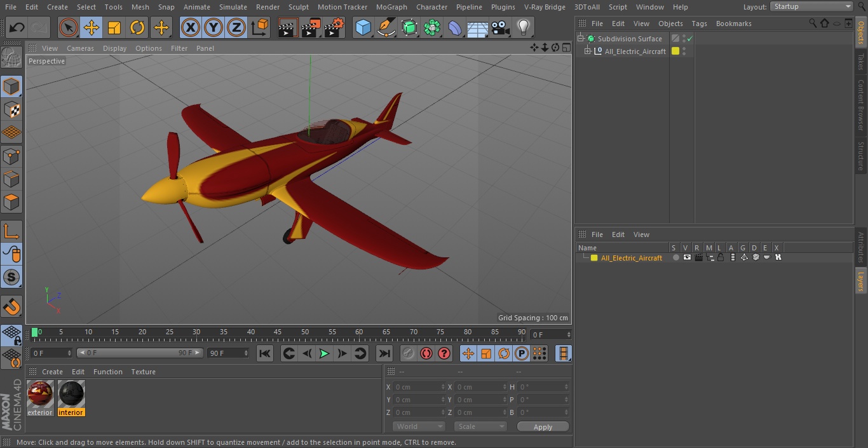Viewport: 868px width, 448px height.
Task: Click frame 45 on the timeline ruler
Action: click(x=278, y=332)
